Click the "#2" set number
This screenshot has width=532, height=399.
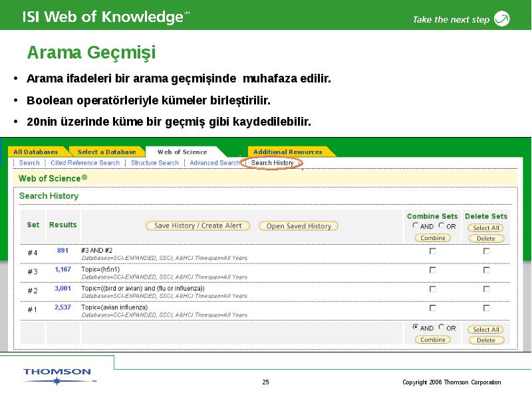click(33, 291)
